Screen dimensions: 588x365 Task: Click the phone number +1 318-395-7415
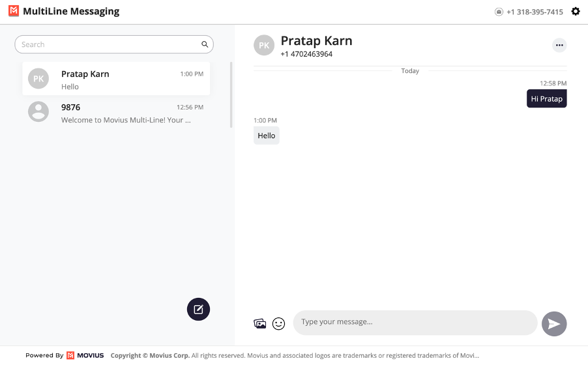coord(535,12)
